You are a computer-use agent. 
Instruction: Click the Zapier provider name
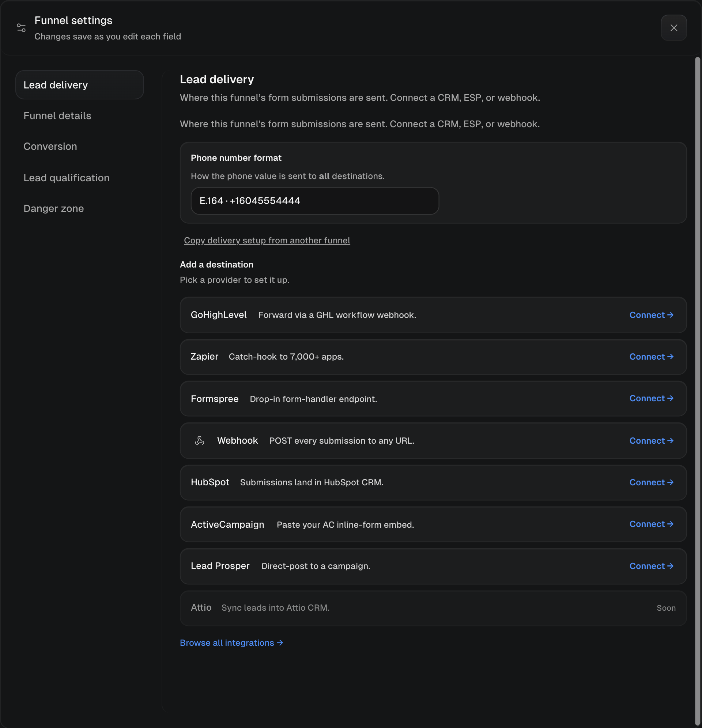click(x=204, y=357)
